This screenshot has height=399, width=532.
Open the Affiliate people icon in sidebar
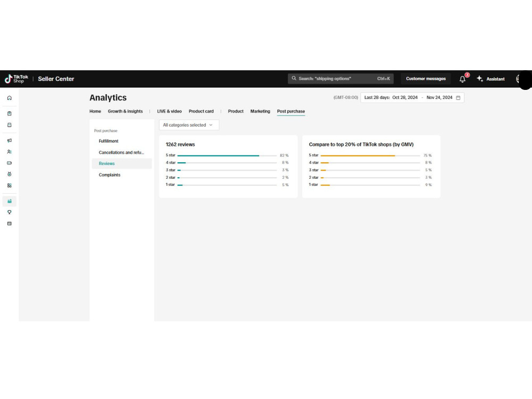pyautogui.click(x=10, y=152)
